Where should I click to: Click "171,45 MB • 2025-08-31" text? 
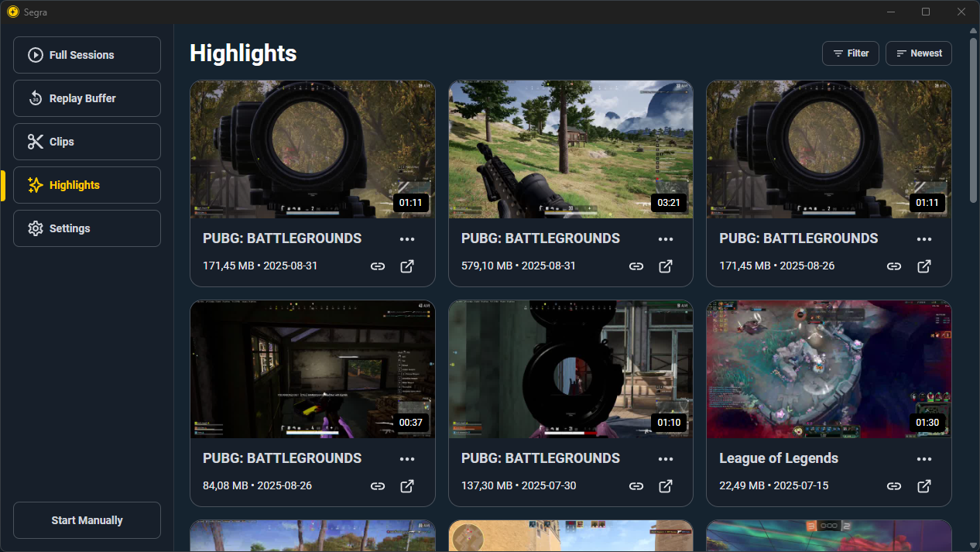tap(260, 266)
